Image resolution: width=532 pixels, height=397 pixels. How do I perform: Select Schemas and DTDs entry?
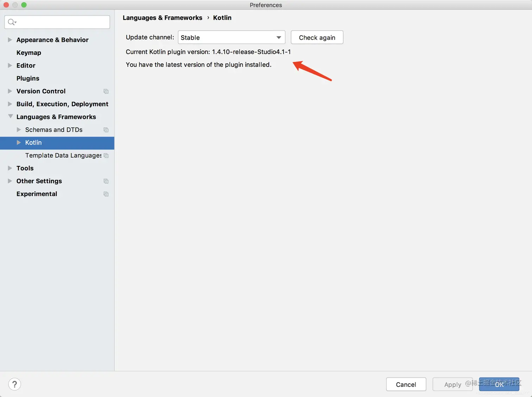click(x=54, y=130)
